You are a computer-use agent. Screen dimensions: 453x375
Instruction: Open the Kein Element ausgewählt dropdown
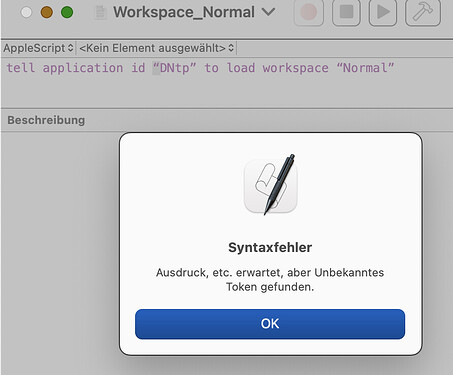tap(156, 48)
